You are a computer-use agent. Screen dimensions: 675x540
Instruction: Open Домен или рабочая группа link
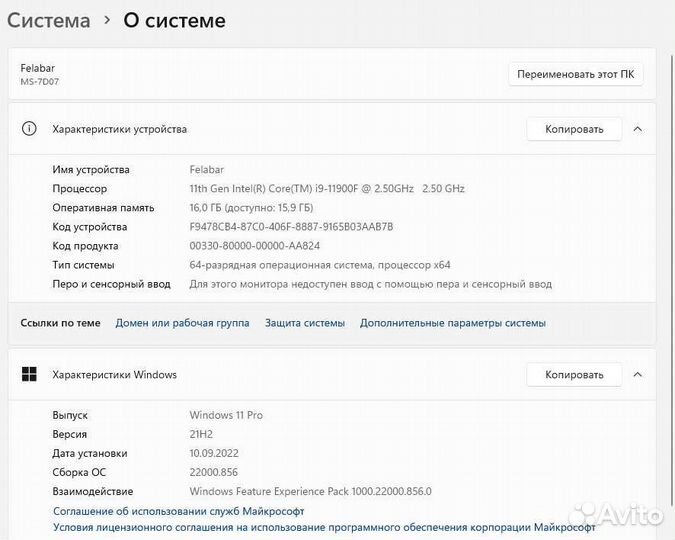[x=183, y=323]
